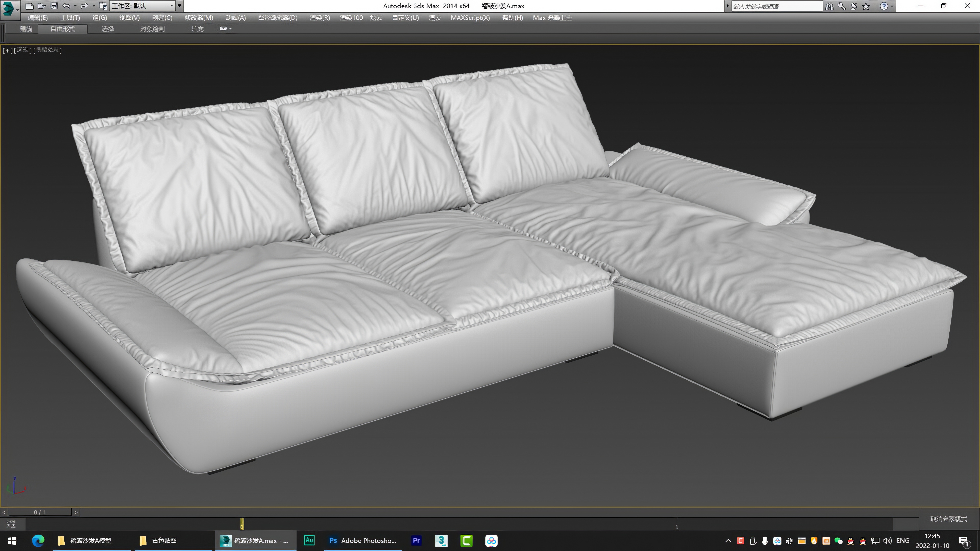This screenshot has width=980, height=551.
Task: Save the current scene file
Action: 54,6
